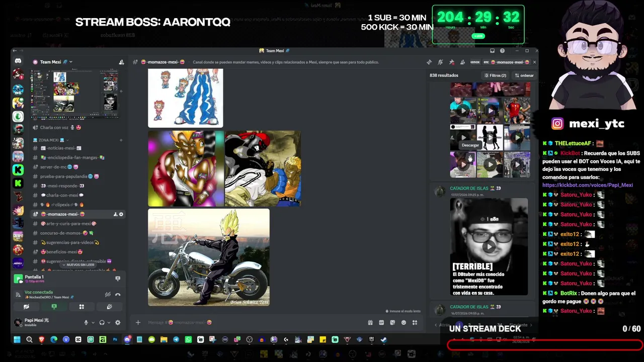Open Papi Mexi user profile panel
The width and height of the screenshot is (644, 362).
[32, 322]
